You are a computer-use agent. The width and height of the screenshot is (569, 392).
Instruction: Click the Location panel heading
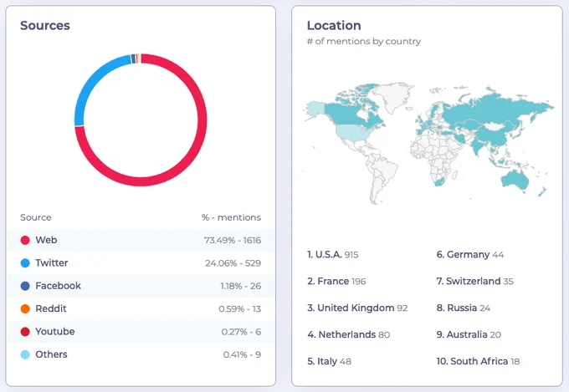point(334,25)
